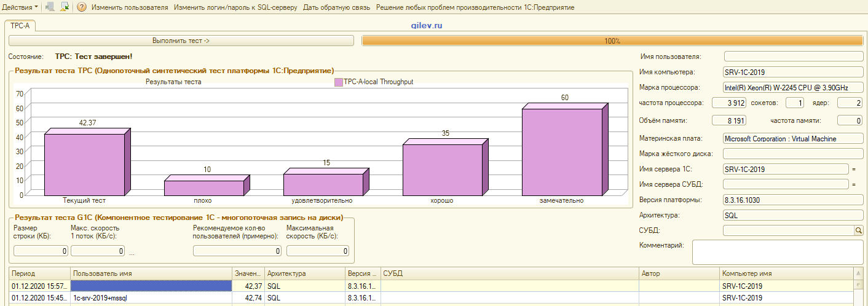Click the TPC-A-local Throughput legend swatch
Screen dimensions: 868x306
pos(338,82)
